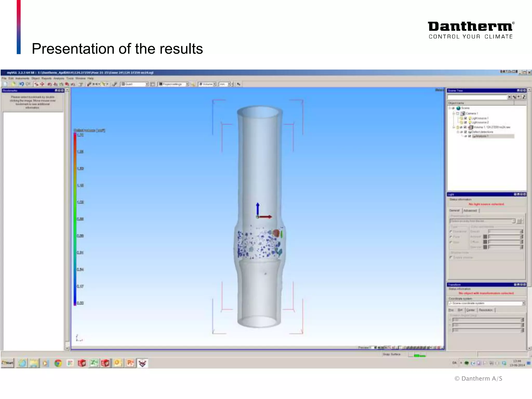Screen dimensions: 532x399
Task: Toggle the Light source 1 checkbox
Action: pyautogui.click(x=465, y=118)
